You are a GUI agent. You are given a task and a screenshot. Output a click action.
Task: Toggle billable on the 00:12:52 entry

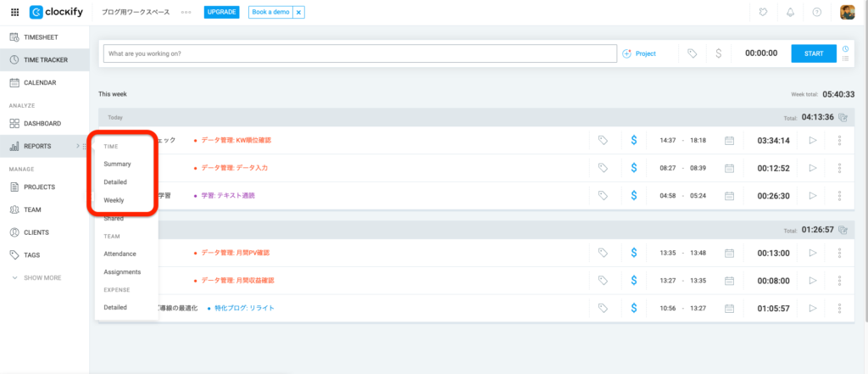click(633, 168)
